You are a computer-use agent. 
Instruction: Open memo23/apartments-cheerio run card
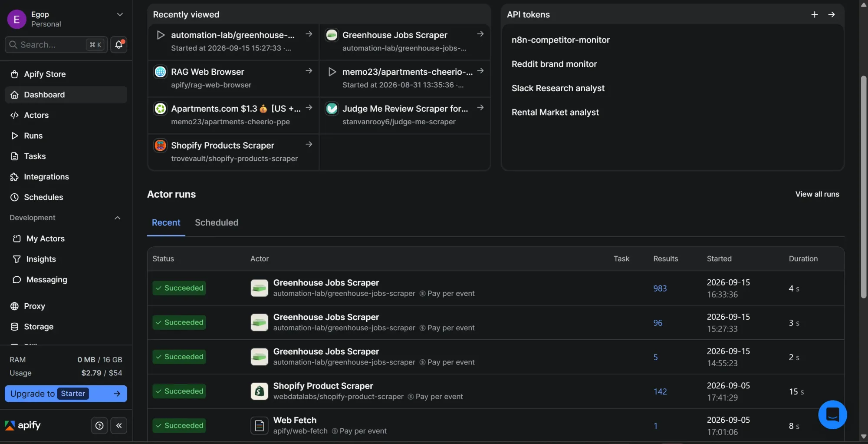tap(405, 78)
